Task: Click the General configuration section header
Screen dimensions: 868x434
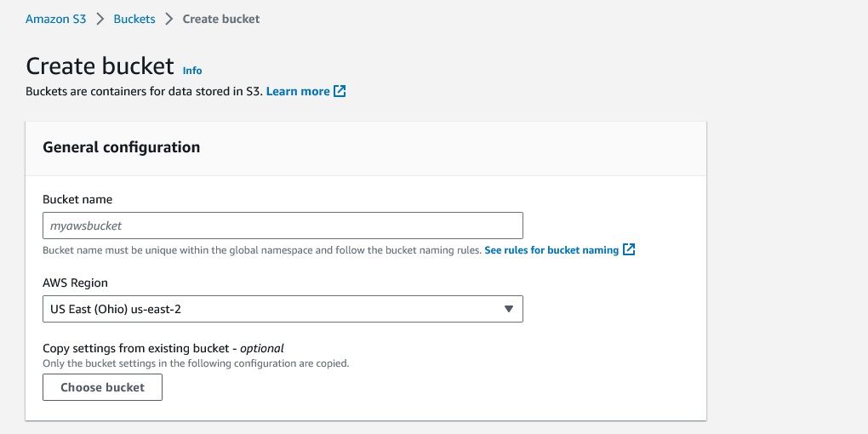Action: click(x=121, y=147)
